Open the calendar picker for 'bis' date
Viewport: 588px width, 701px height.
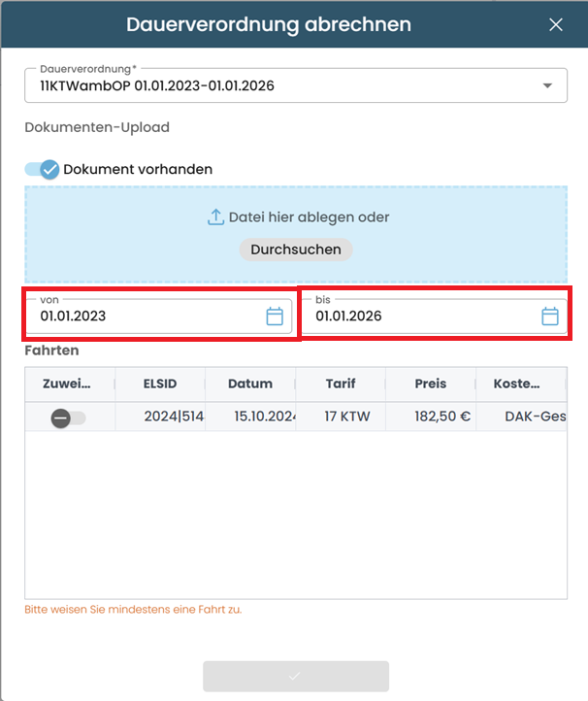click(549, 317)
